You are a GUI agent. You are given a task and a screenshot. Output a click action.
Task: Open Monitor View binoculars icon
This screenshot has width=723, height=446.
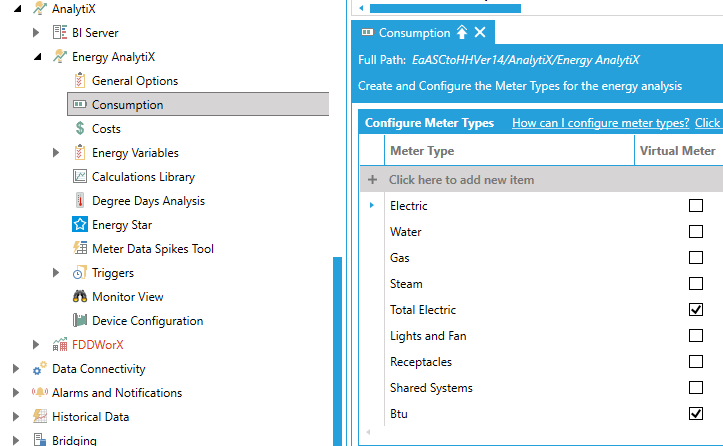point(80,297)
